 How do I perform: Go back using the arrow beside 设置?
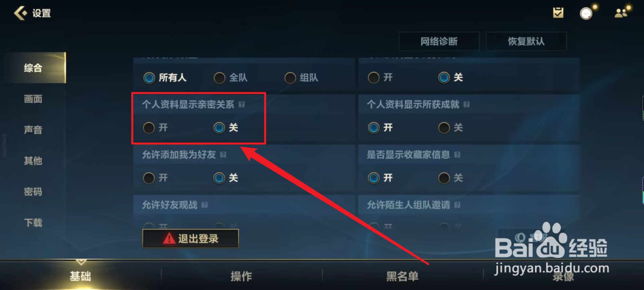[20, 13]
